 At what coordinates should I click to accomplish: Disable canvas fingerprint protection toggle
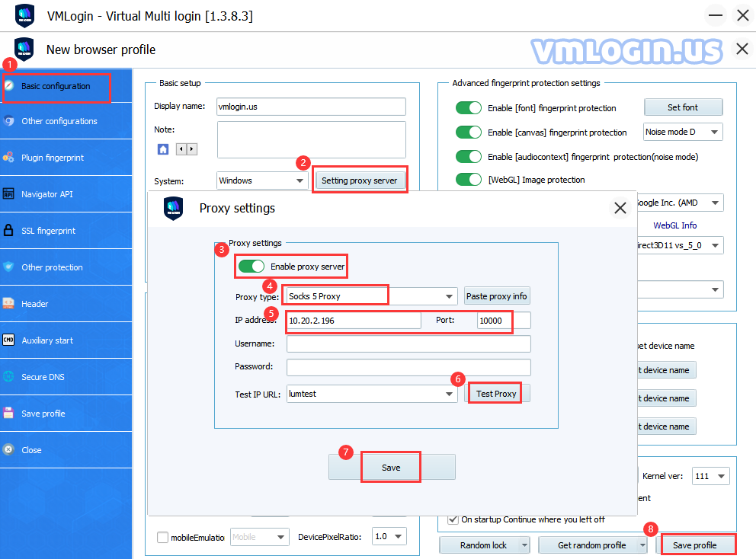[469, 133]
